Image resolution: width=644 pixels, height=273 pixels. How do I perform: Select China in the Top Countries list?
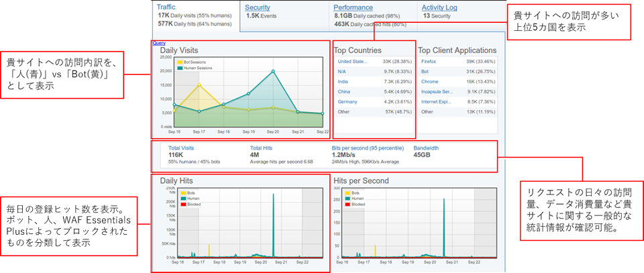click(x=345, y=91)
